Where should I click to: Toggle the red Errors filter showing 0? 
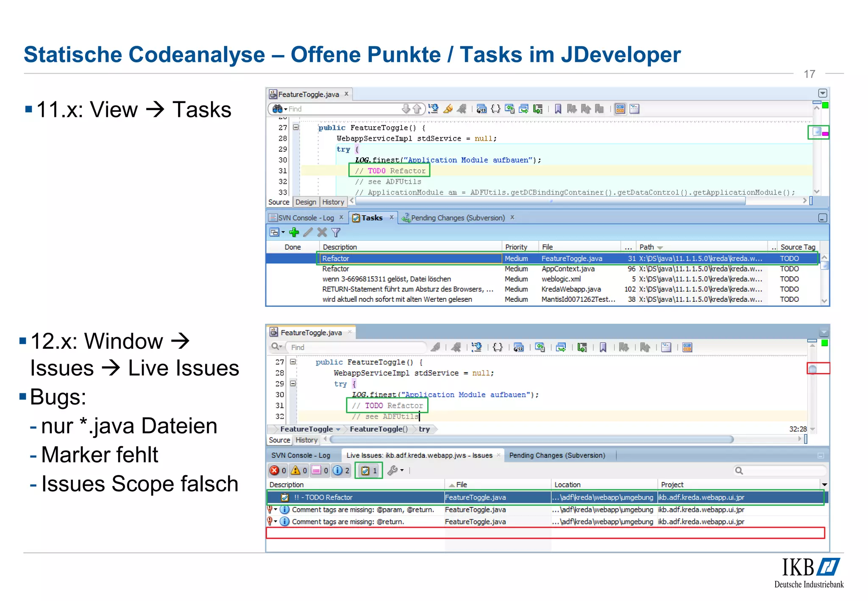(278, 470)
